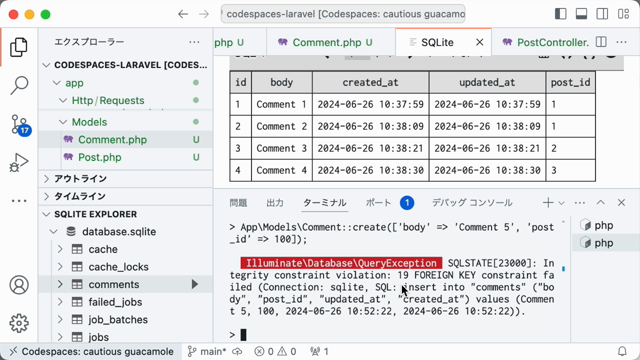Switch to the デバッグ コンソール panel tab
The width and height of the screenshot is (640, 360).
tap(472, 203)
